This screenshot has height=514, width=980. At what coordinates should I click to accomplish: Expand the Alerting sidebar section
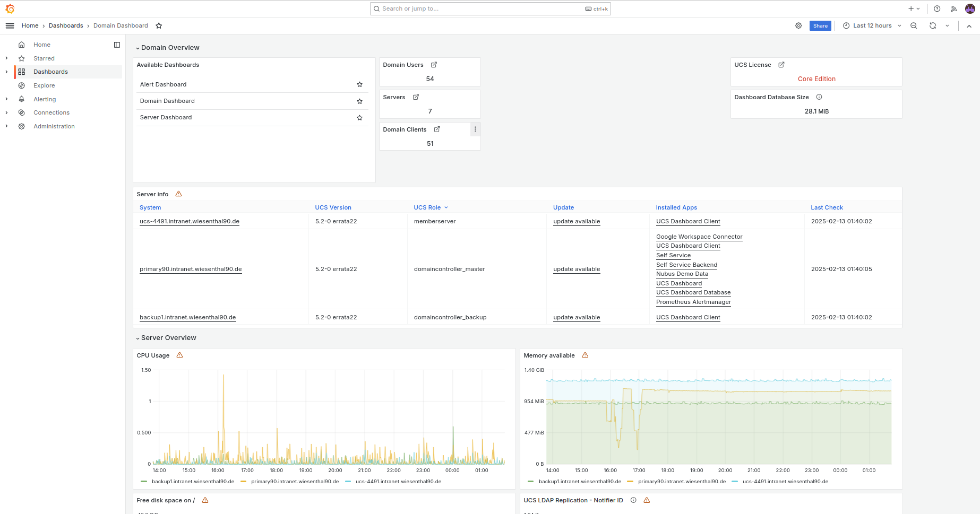[6, 99]
